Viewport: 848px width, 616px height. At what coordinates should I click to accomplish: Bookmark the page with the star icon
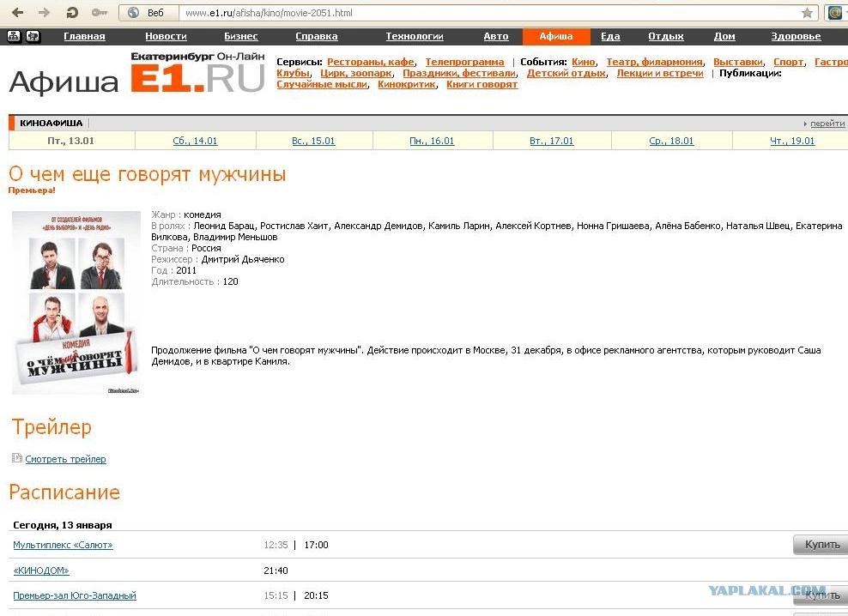point(807,13)
